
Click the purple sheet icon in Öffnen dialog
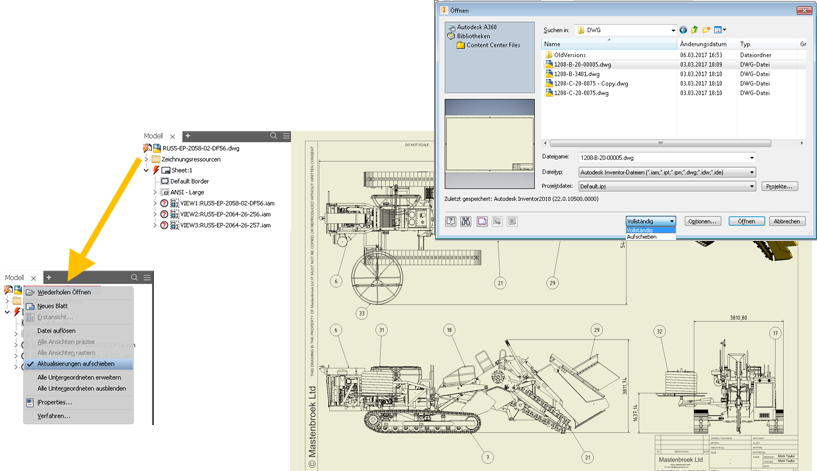click(482, 221)
